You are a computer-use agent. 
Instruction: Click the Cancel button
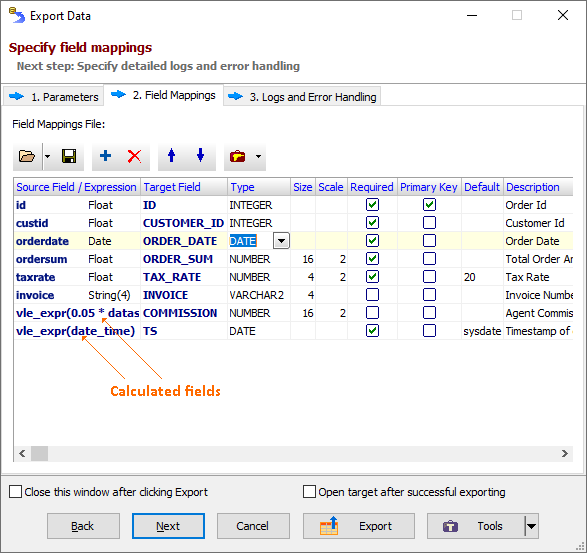coord(253,526)
